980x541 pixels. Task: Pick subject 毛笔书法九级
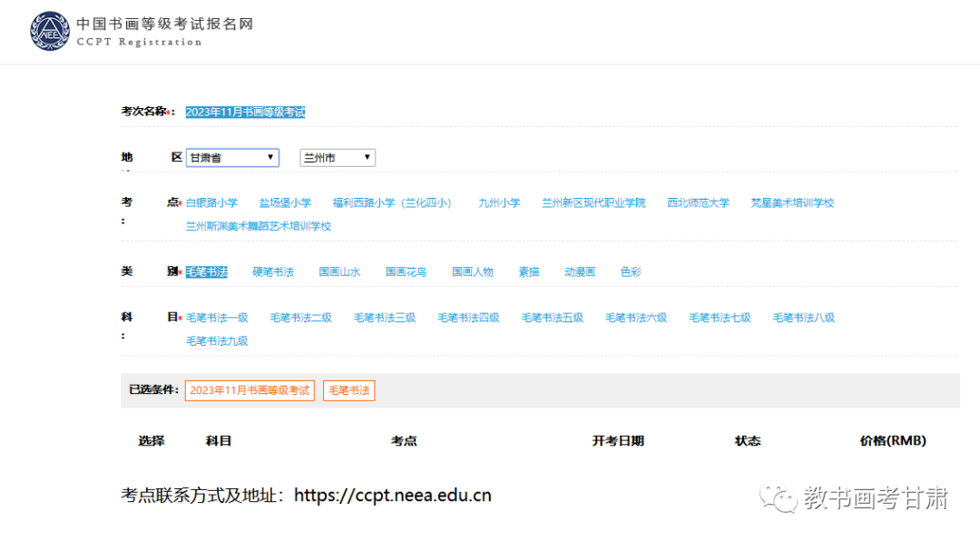click(x=217, y=341)
